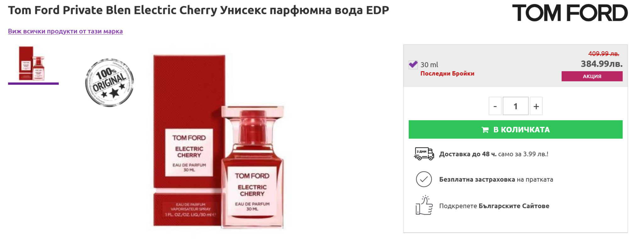The image size is (644, 239).
Task: Add product with В КОЛИЧКАТА button
Action: [515, 129]
